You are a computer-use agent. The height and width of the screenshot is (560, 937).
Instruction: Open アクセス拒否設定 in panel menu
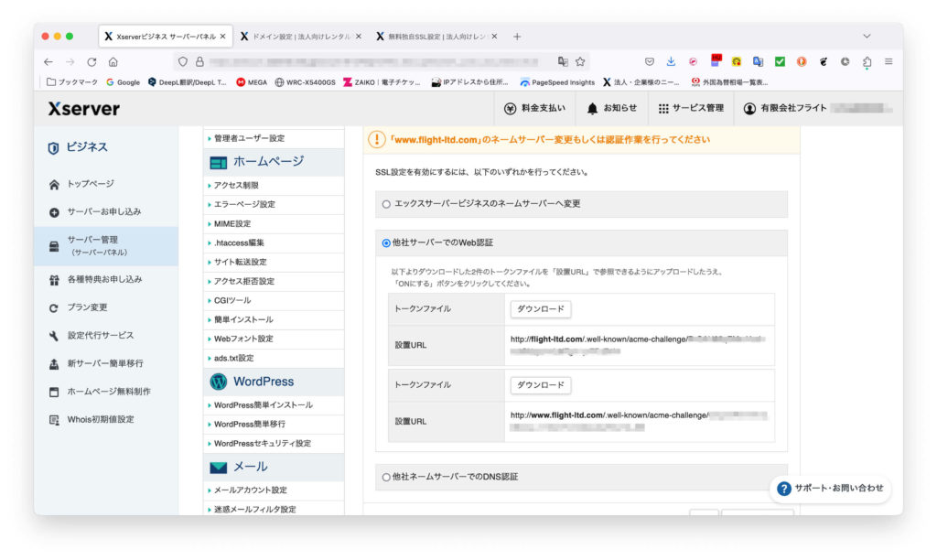click(x=274, y=281)
